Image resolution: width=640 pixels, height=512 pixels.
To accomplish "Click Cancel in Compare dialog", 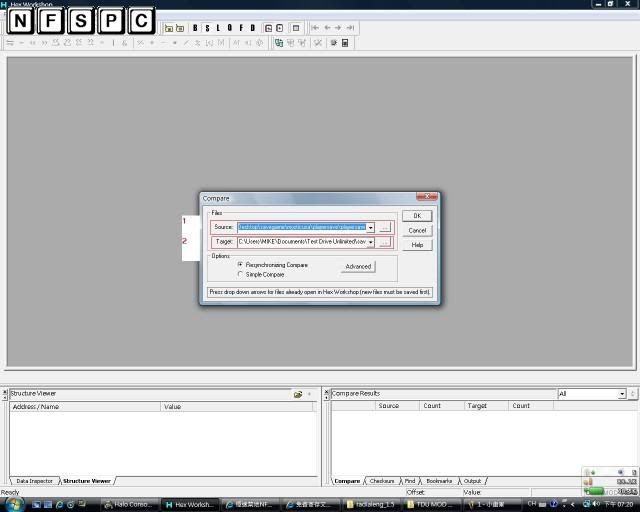I will [x=417, y=230].
